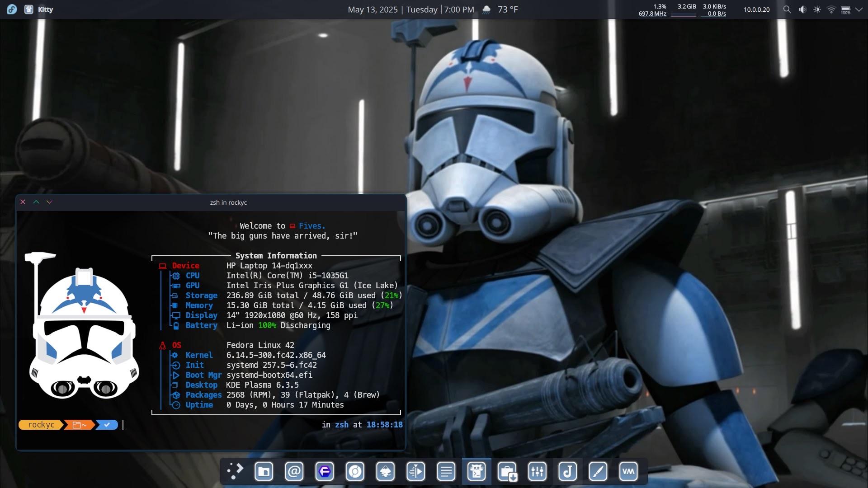Image resolution: width=868 pixels, height=488 pixels.
Task: Open the software store briefcase icon in dock
Action: click(x=507, y=472)
